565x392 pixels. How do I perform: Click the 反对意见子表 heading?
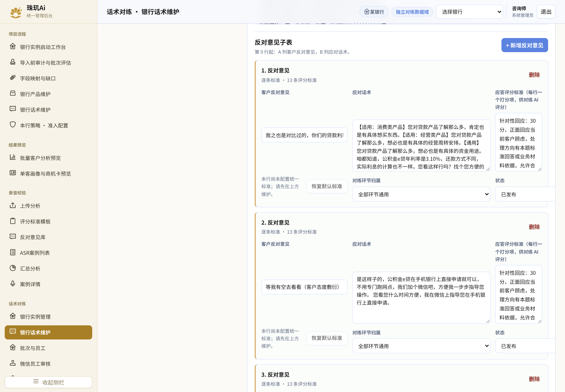pos(273,42)
